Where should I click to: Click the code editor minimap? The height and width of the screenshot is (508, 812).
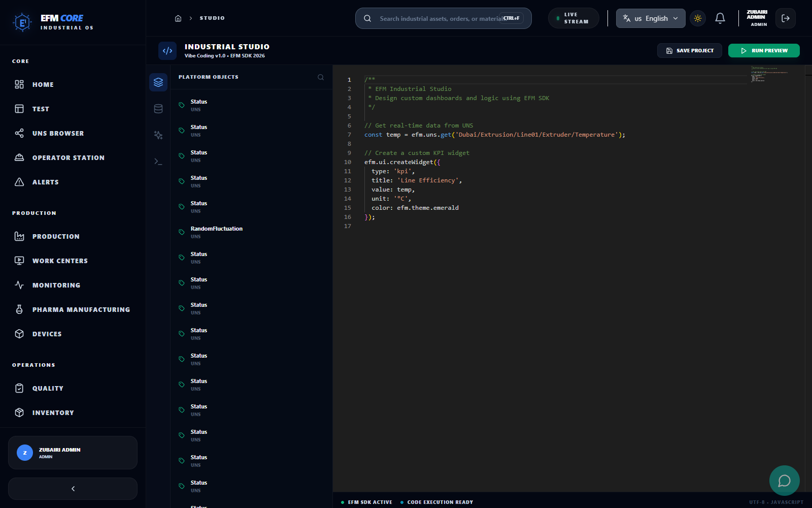click(x=771, y=74)
